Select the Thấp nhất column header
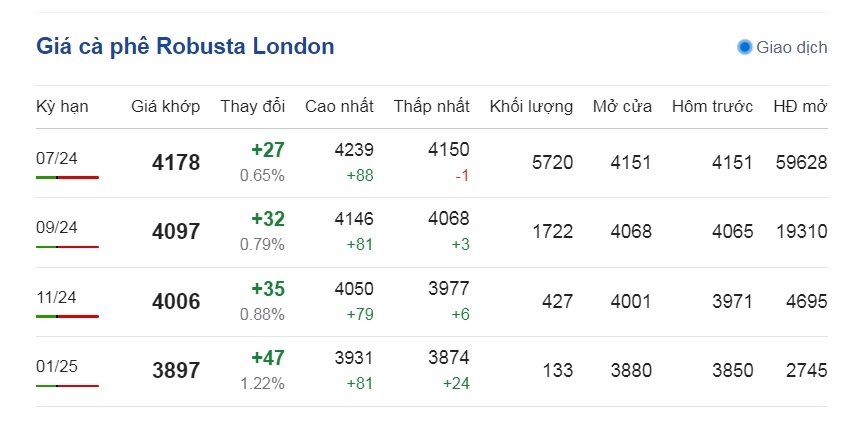Screen dimensions: 865x441 point(431,107)
